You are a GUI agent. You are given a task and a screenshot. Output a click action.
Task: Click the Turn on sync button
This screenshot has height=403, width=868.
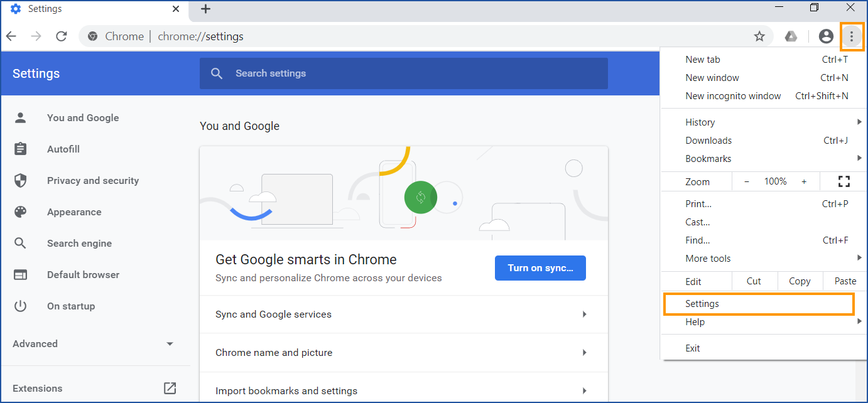(540, 268)
